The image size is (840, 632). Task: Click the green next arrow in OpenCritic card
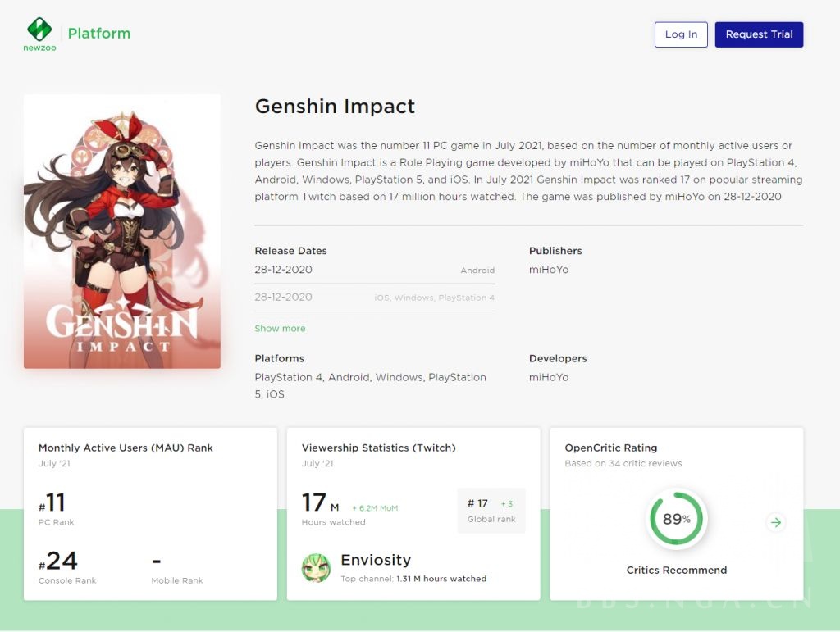(x=776, y=522)
